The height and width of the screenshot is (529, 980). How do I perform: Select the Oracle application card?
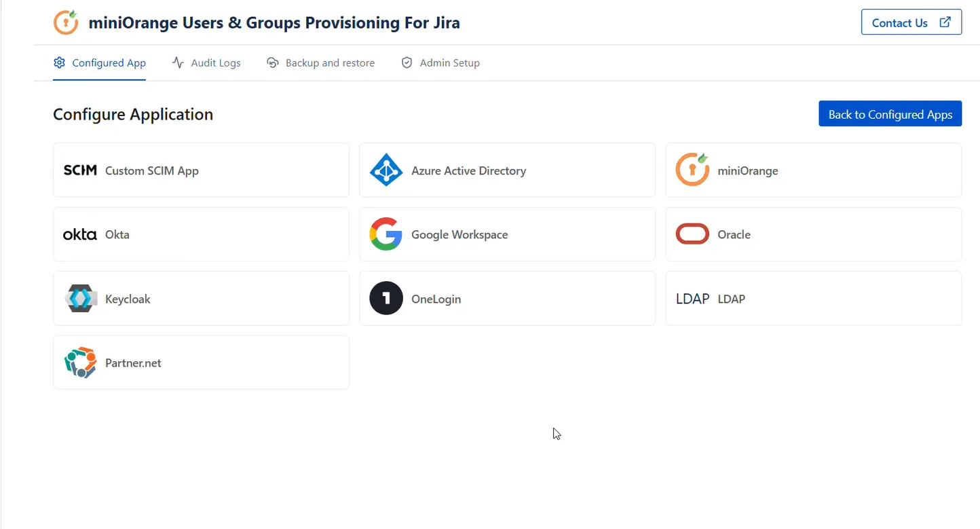(814, 234)
